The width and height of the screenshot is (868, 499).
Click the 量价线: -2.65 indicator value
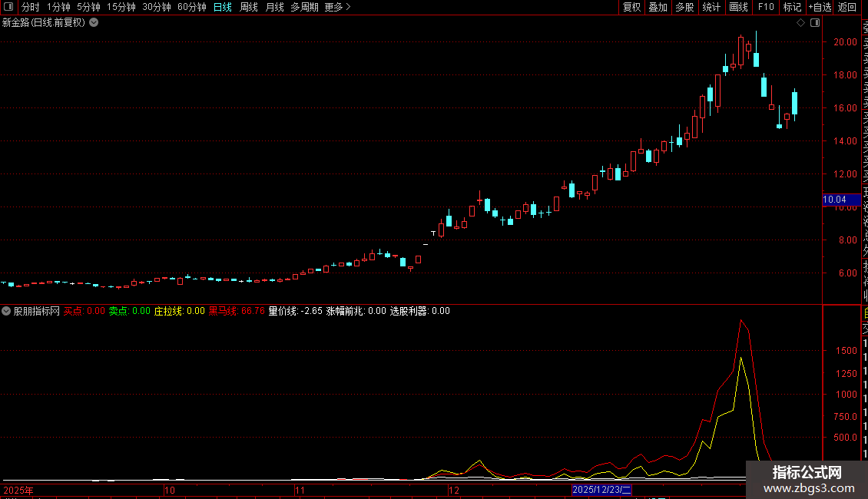(x=296, y=311)
